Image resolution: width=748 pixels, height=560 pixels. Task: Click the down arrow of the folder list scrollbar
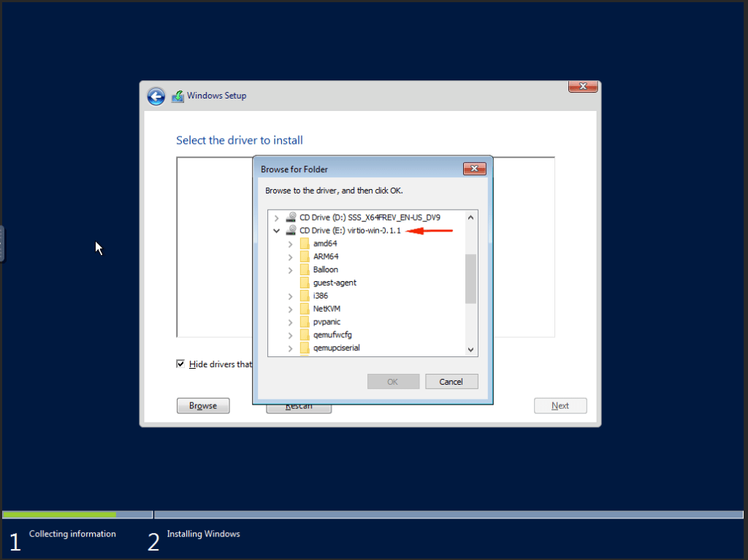pyautogui.click(x=470, y=349)
